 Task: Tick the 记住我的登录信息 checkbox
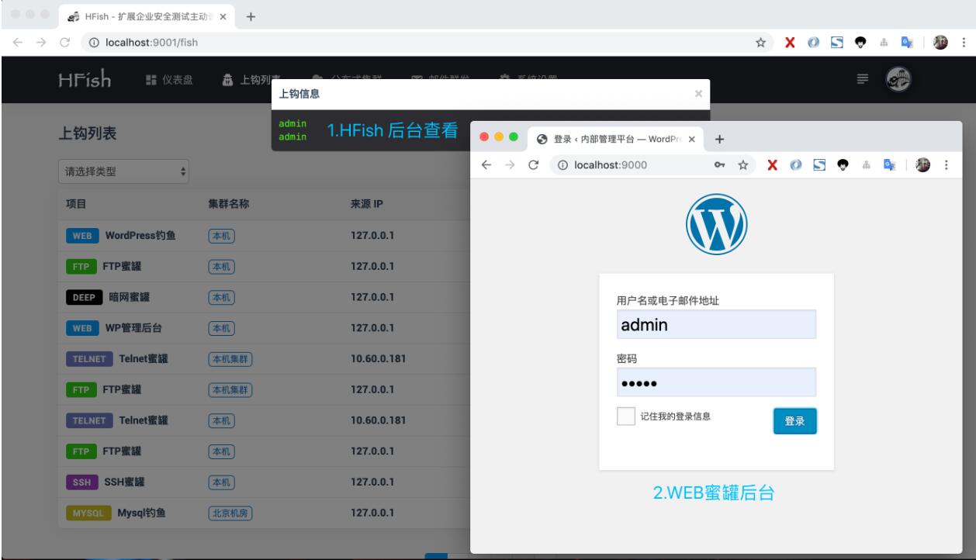[626, 417]
